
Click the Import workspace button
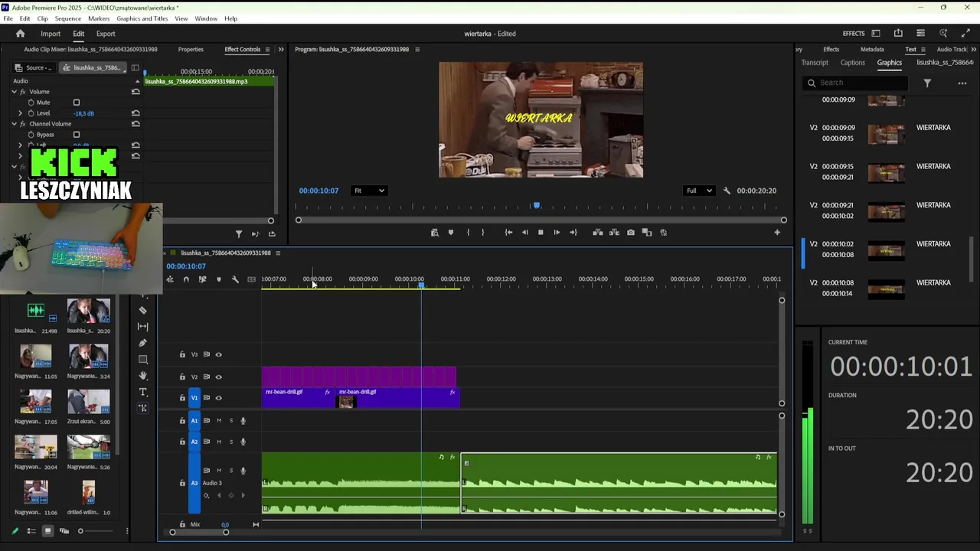tap(51, 34)
